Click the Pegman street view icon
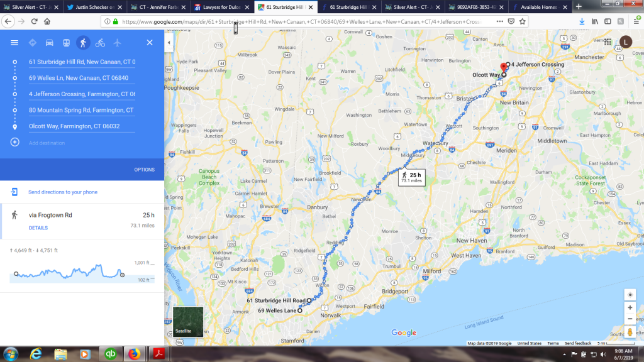 coord(630,332)
